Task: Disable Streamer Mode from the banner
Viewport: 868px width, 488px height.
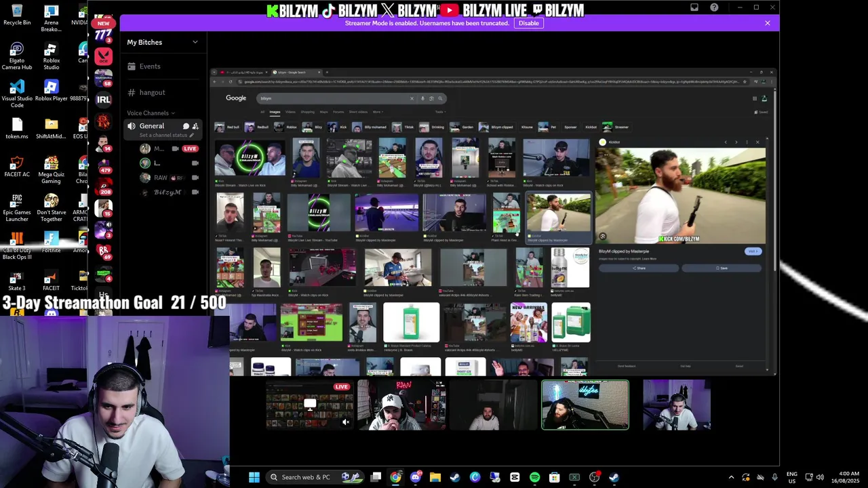Action: 528,23
